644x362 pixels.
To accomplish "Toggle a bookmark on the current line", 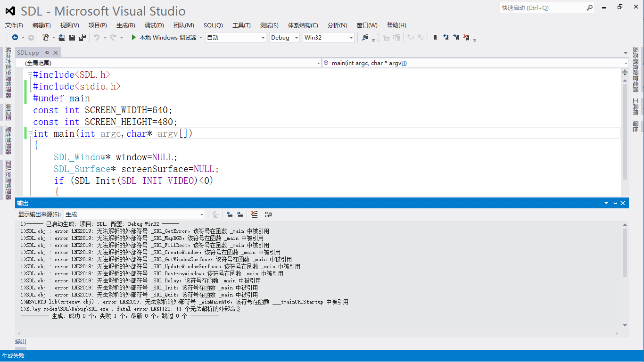I will (435, 37).
